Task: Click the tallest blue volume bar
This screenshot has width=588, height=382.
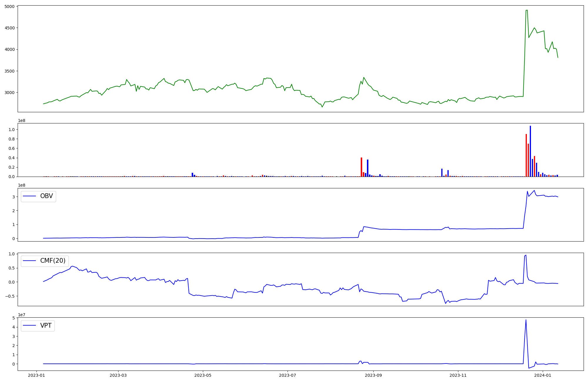Action: point(530,151)
